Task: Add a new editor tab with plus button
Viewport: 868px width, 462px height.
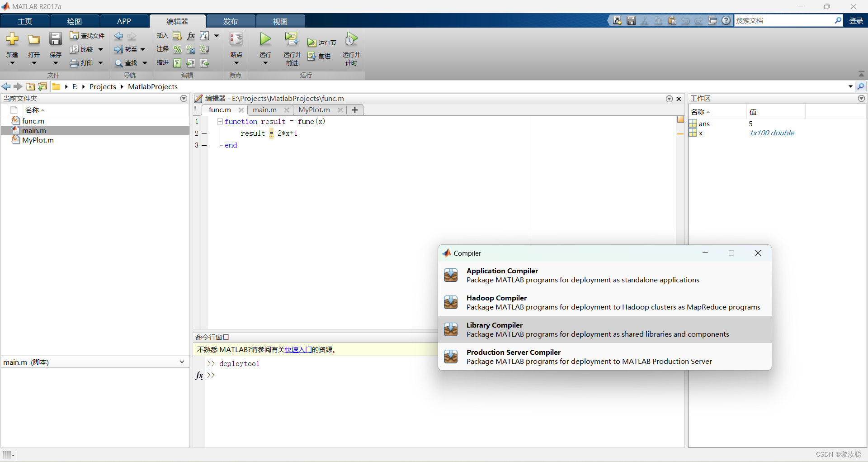Action: 355,110
